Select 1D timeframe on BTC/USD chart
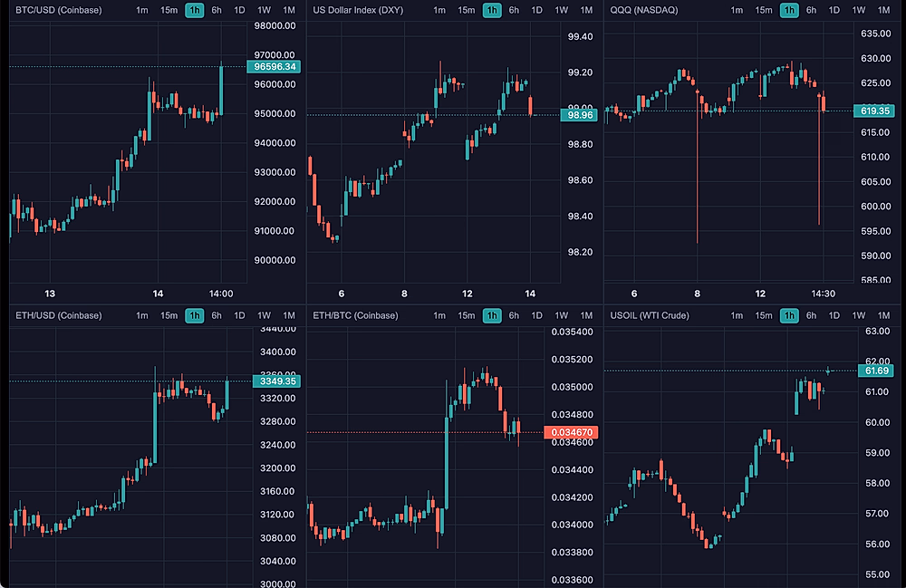Image resolution: width=906 pixels, height=588 pixels. [239, 10]
